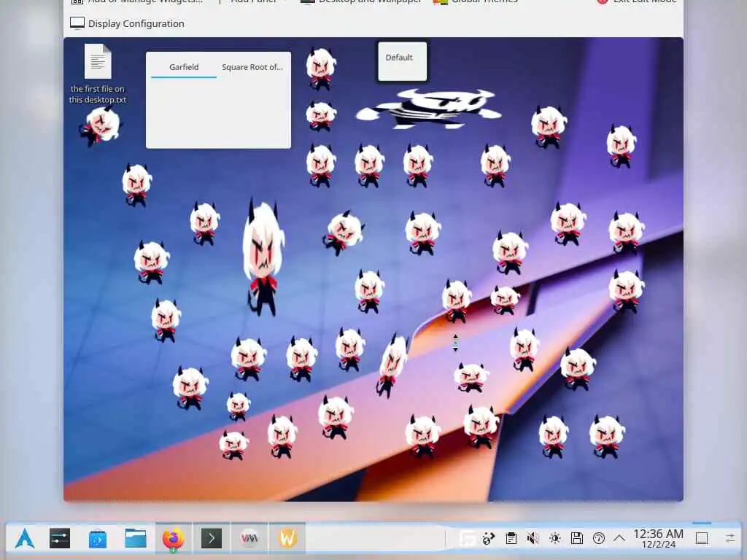Screen dimensions: 747x560
Task: Switch to the VM taskbar app
Action: [x=249, y=539]
